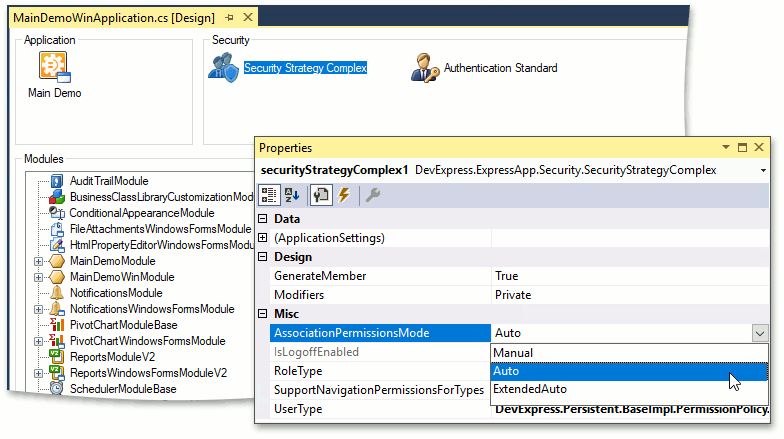Click the PivotChartModuleBase chart icon
The height and width of the screenshot is (439, 784).
point(57,325)
